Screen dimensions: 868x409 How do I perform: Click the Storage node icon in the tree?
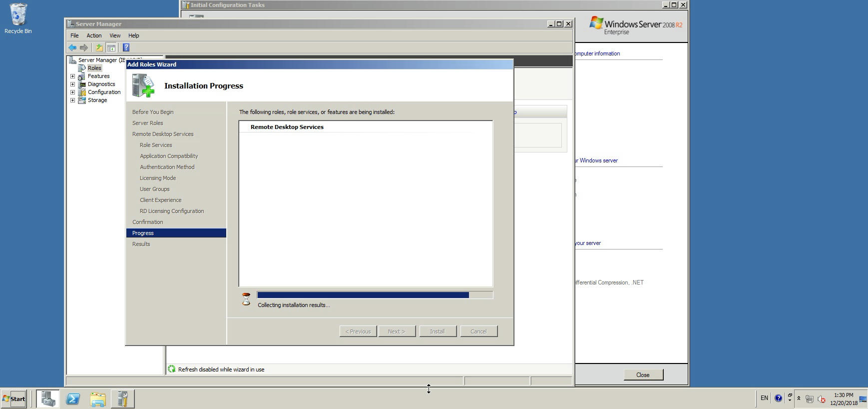click(x=82, y=100)
